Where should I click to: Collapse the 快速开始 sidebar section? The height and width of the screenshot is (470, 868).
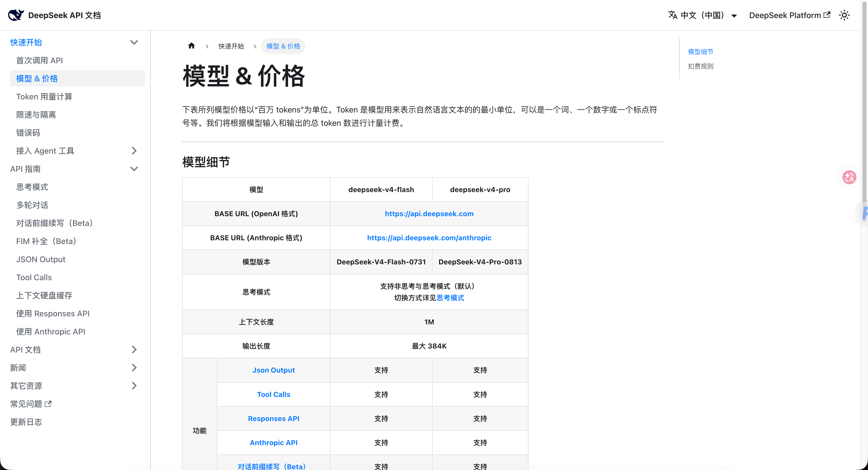point(134,42)
